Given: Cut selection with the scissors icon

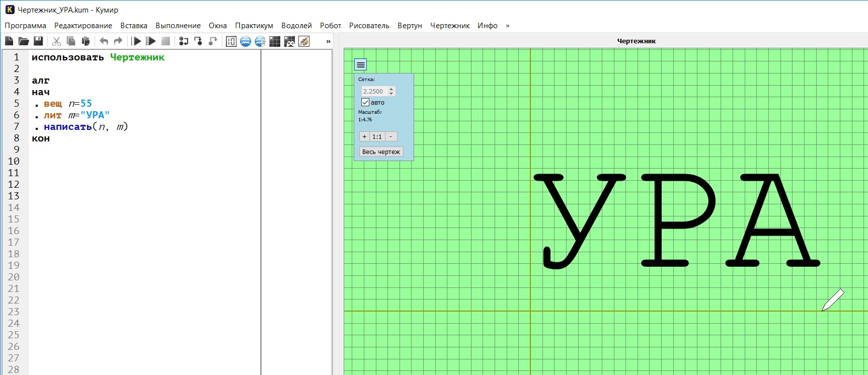Looking at the screenshot, I should [56, 41].
